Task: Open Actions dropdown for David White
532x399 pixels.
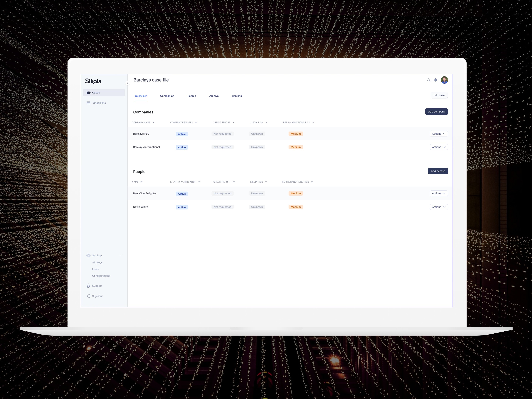Action: [439, 207]
